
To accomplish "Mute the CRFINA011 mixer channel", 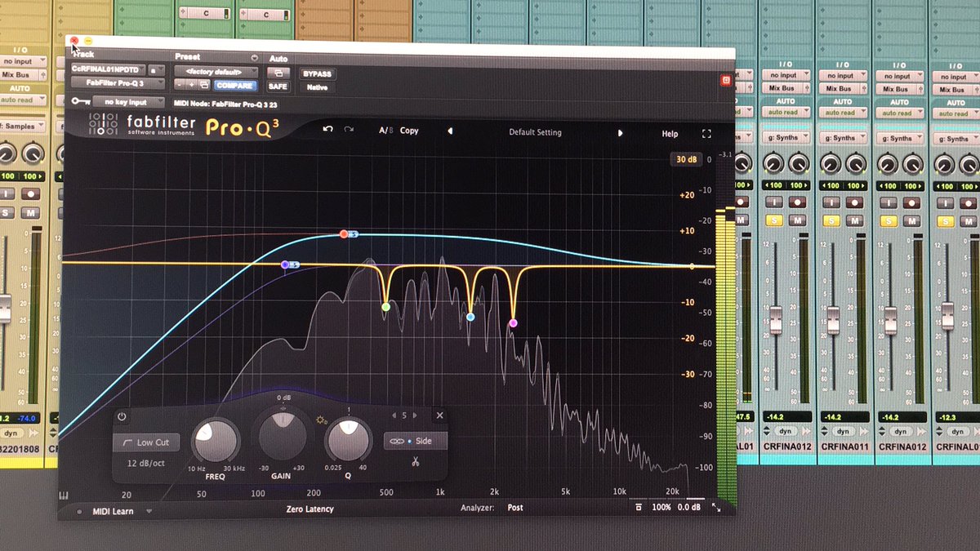I will (853, 220).
